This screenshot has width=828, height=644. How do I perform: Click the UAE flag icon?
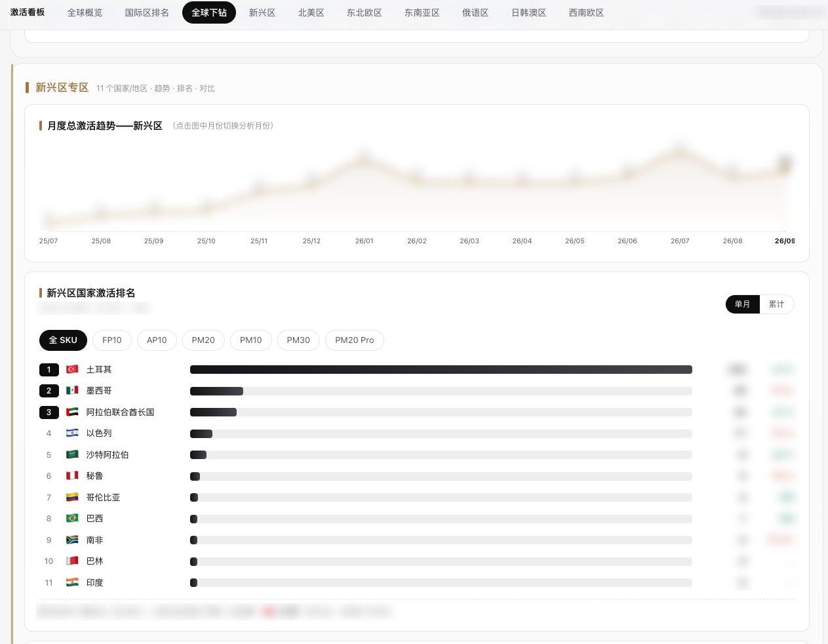tap(72, 412)
